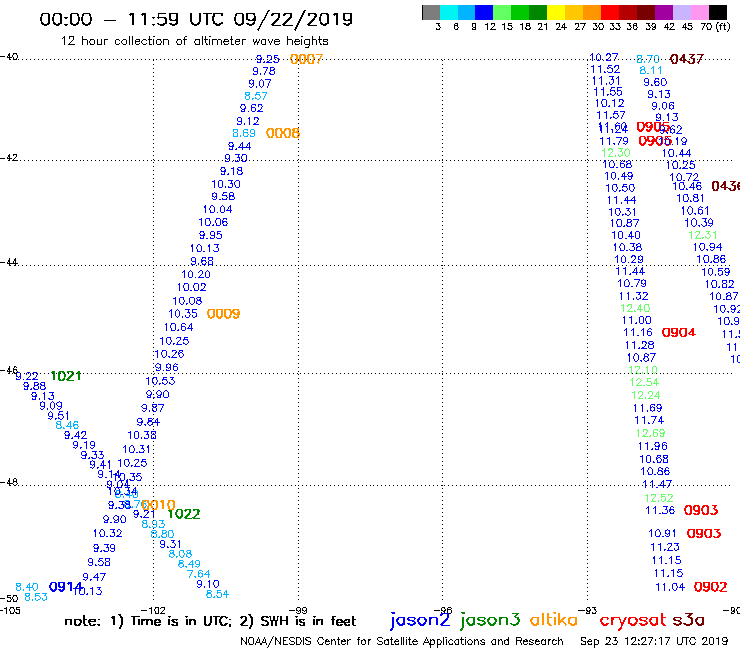Click the dark red '0437' s3a time marker
740x650 pixels.
point(687,59)
